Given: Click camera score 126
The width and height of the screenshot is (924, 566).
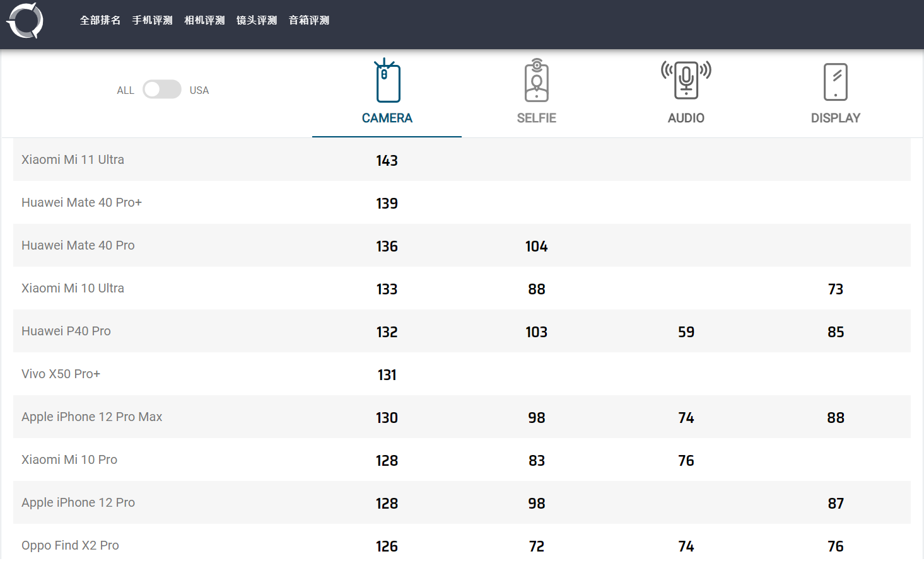Looking at the screenshot, I should pos(387,546).
